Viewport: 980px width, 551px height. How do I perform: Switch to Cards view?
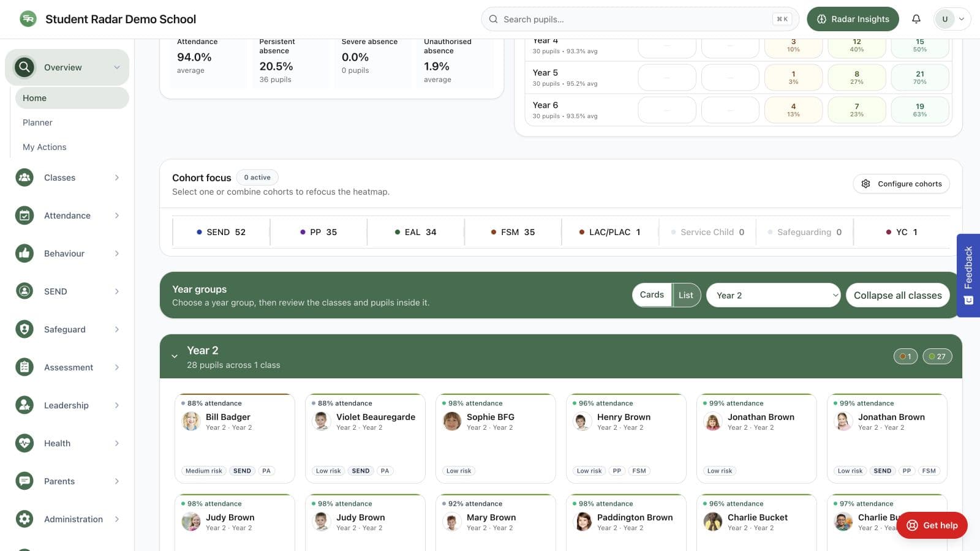click(x=652, y=295)
